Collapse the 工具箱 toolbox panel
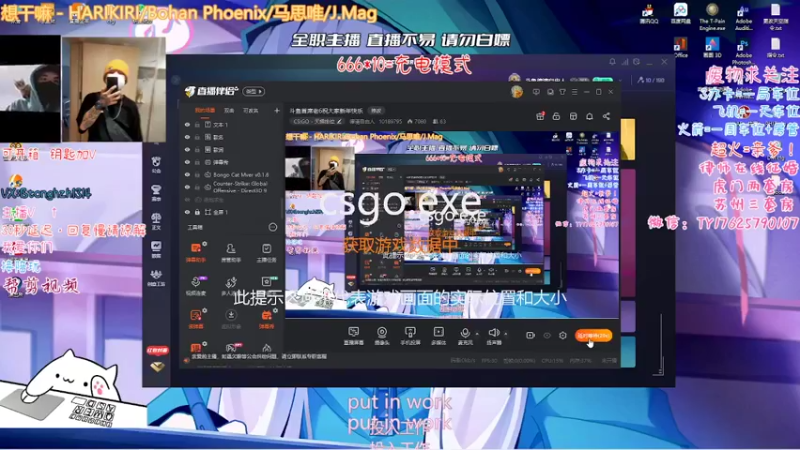The height and width of the screenshot is (450, 800). (273, 227)
